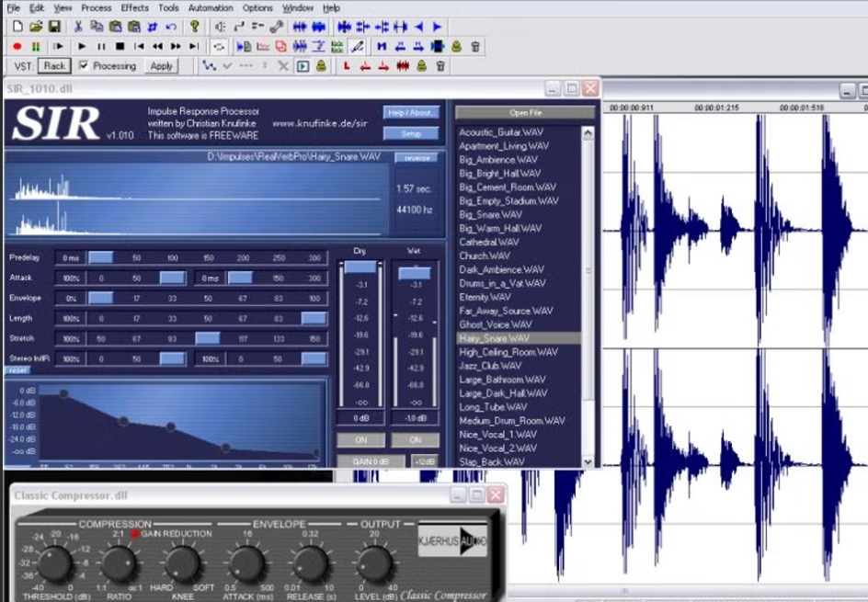
Task: Select the pencil draw tool
Action: click(x=357, y=47)
